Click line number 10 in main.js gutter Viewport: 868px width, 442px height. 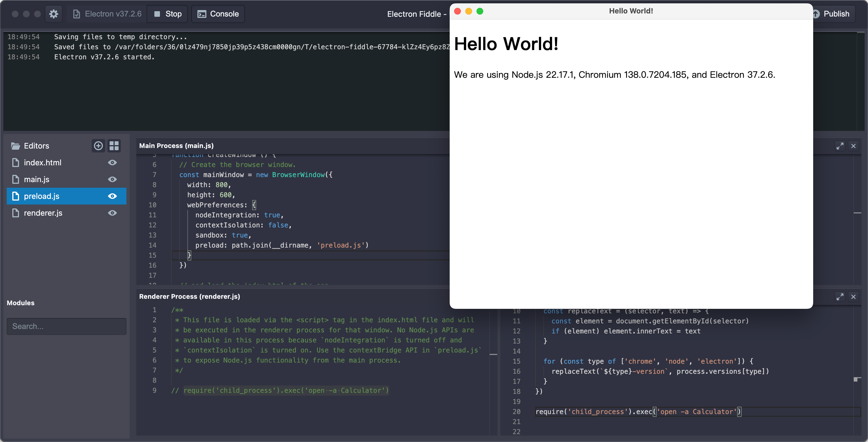coord(152,205)
